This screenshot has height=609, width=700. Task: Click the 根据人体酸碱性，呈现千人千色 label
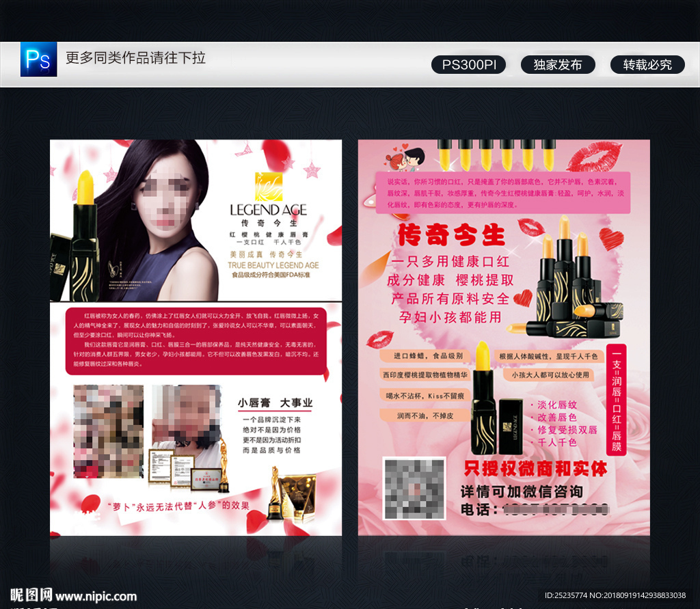(548, 356)
